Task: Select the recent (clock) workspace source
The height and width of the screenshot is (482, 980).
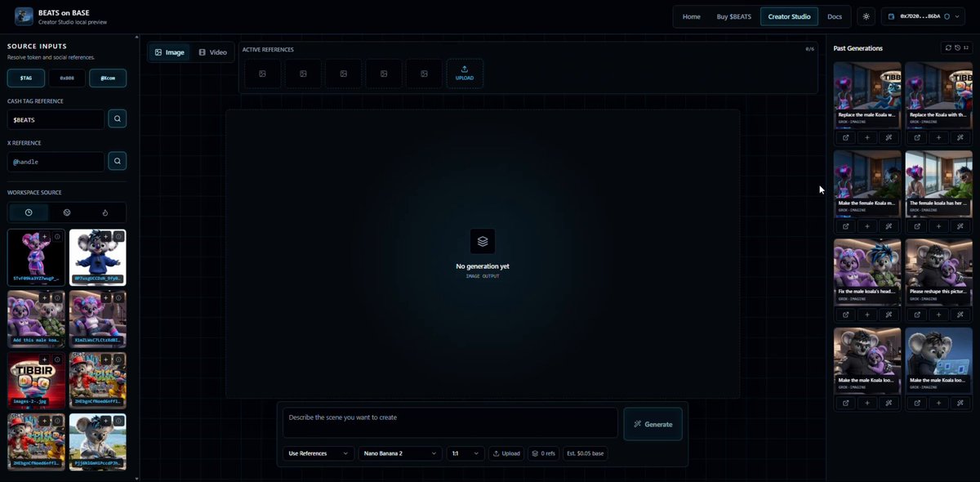Action: point(29,212)
